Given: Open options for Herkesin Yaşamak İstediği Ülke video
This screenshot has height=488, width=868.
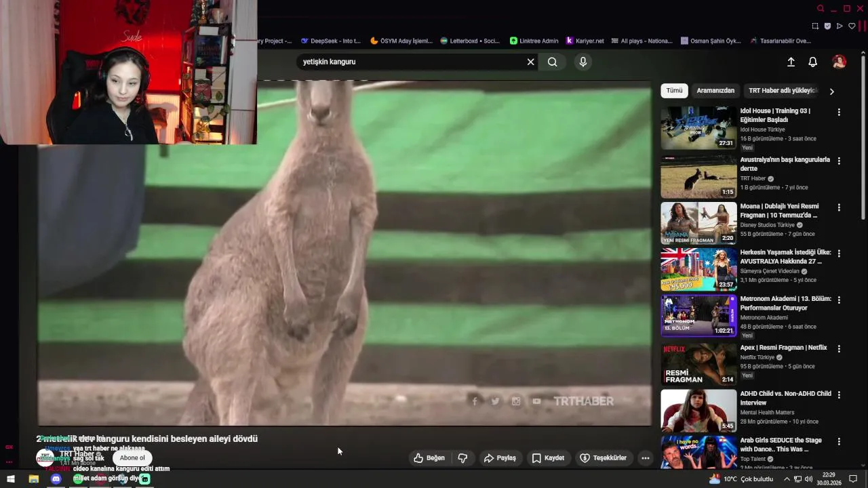Looking at the screenshot, I should click(839, 253).
